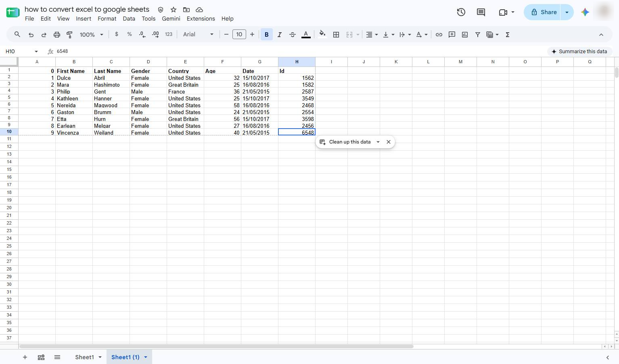
Task: Open the comments panel icon
Action: (x=481, y=12)
